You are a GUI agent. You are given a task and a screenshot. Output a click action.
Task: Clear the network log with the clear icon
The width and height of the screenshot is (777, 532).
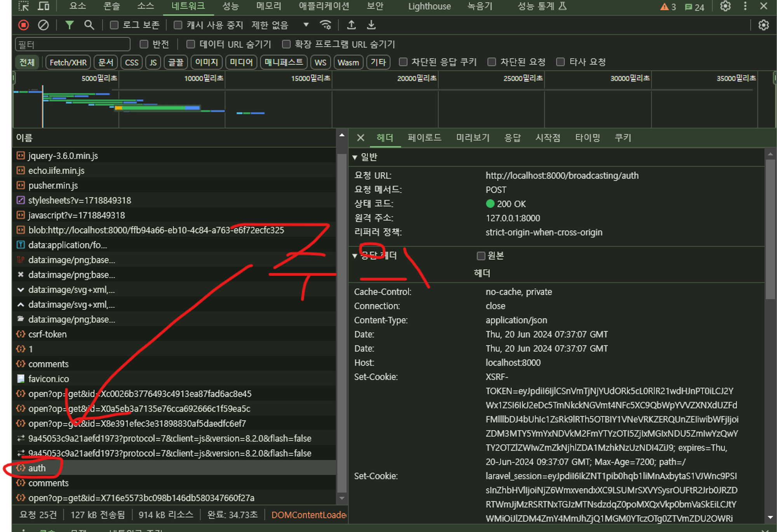coord(43,25)
